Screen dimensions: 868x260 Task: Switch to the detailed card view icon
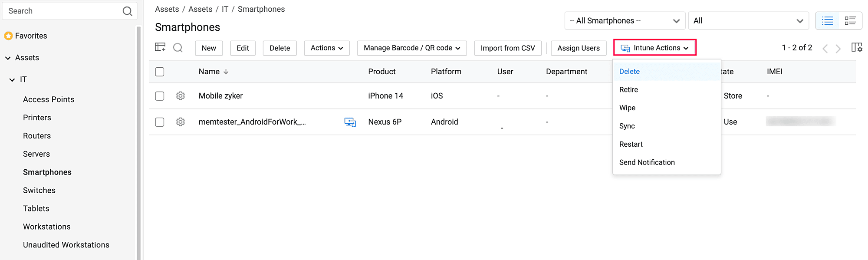coord(850,21)
